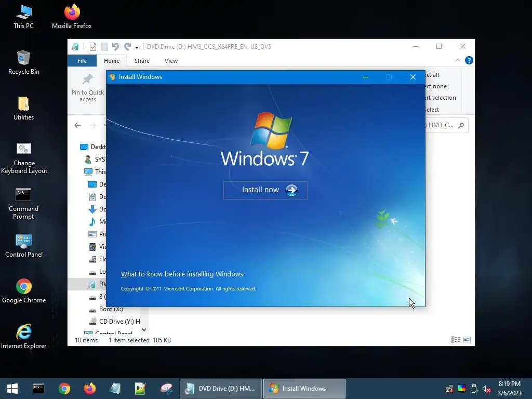The height and width of the screenshot is (399, 532).
Task: Launch Command Prompt desktop shortcut
Action: click(x=24, y=204)
